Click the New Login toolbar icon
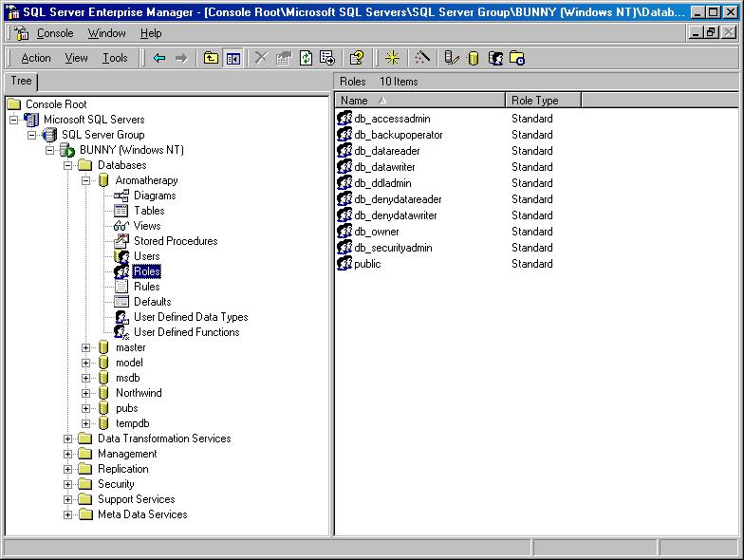The height and width of the screenshot is (560, 744). coord(495,59)
